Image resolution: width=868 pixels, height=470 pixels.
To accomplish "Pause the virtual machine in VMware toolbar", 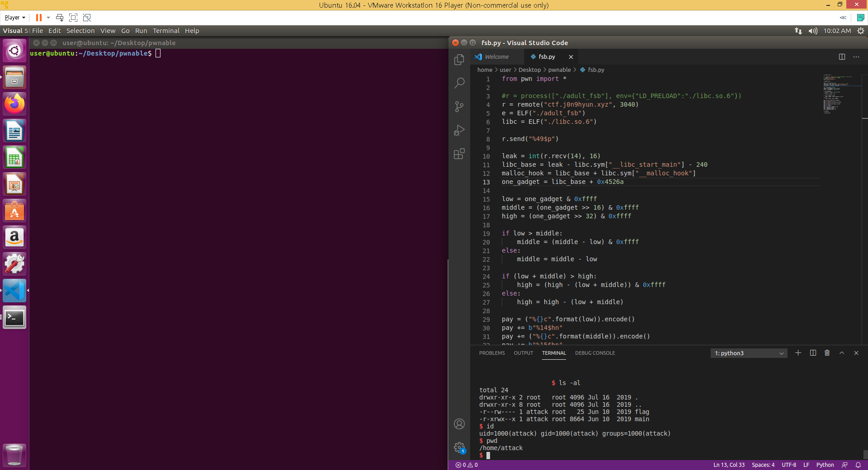I will click(39, 18).
